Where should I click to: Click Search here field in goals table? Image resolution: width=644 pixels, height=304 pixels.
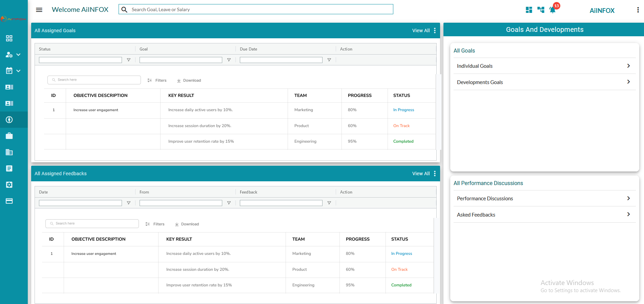[94, 80]
